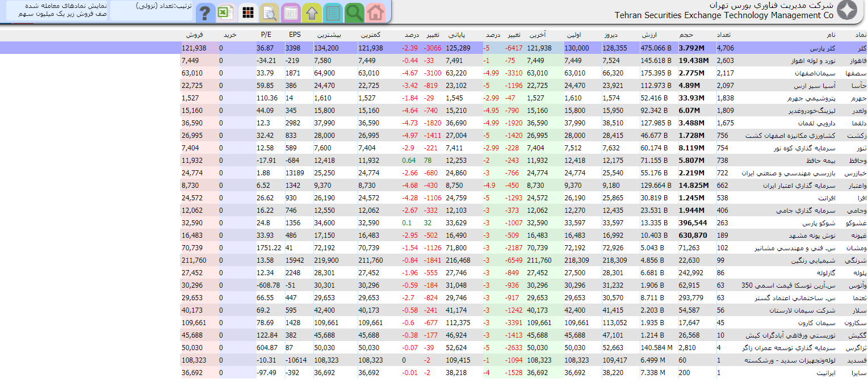This screenshot has height=387, width=868.
Task: Sort by the کمترین column header
Action: click(x=370, y=35)
